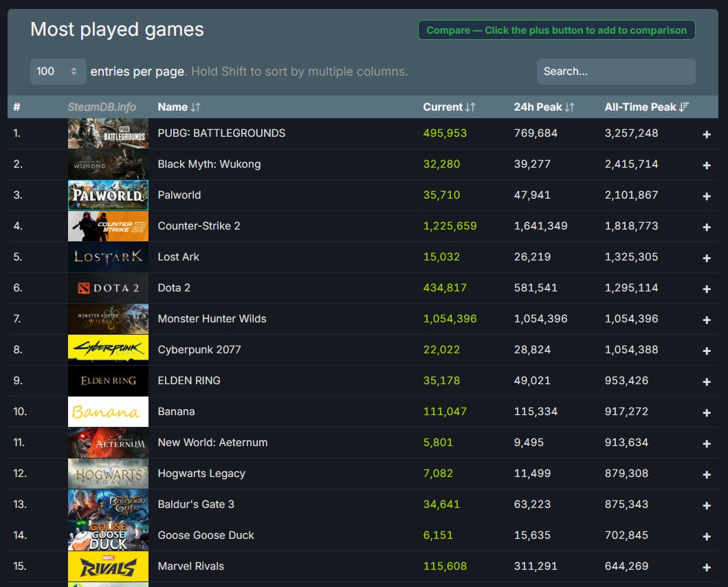Add PUBG: BATTLEGROUNDS to comparison with plus icon
The image size is (728, 587).
[x=706, y=135]
